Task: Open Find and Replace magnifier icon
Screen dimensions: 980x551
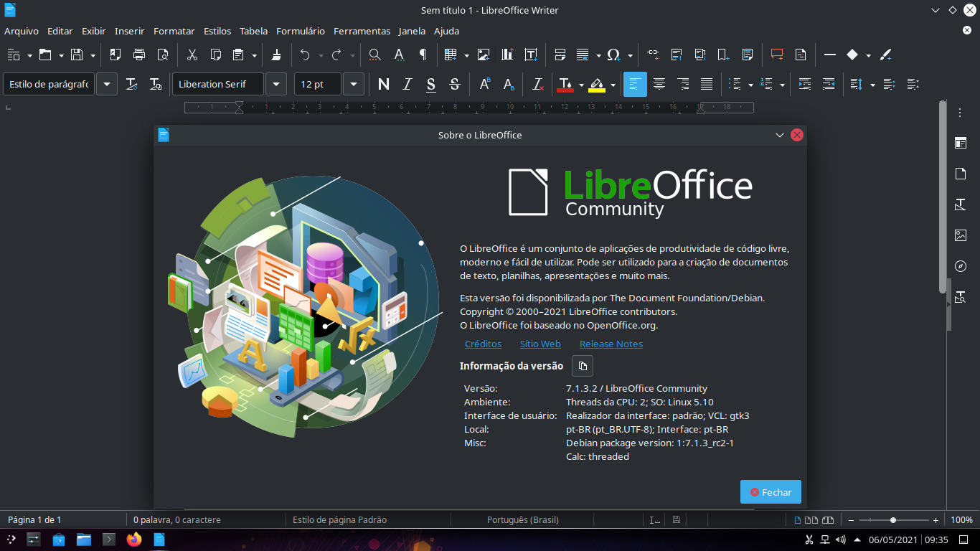Action: (x=374, y=55)
